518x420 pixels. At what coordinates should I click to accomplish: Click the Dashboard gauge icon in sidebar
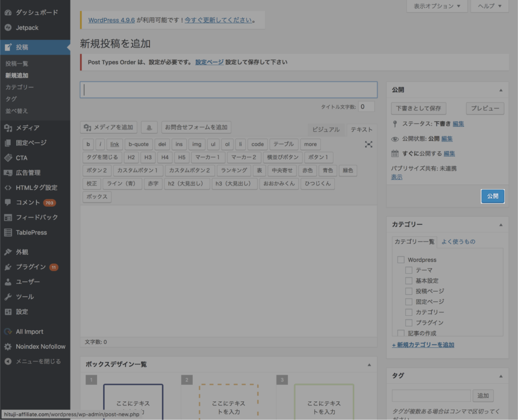pos(8,13)
